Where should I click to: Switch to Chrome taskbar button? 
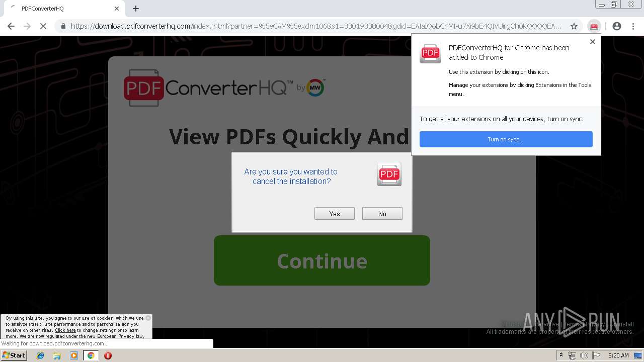[91, 355]
